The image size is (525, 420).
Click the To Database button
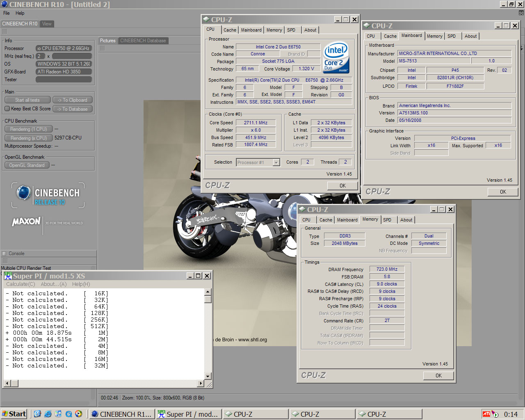[73, 109]
